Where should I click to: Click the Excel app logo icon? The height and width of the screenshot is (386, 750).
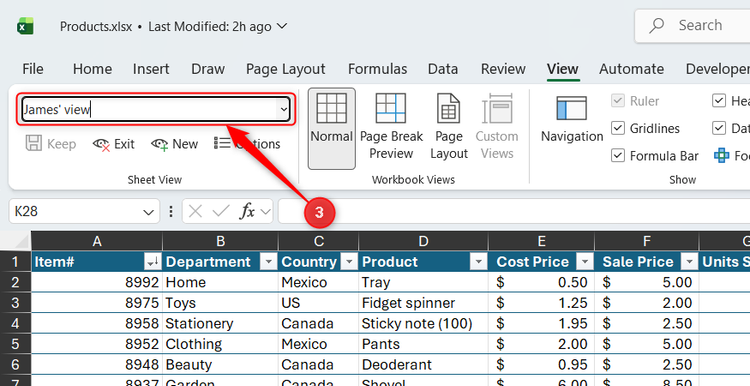tap(25, 26)
